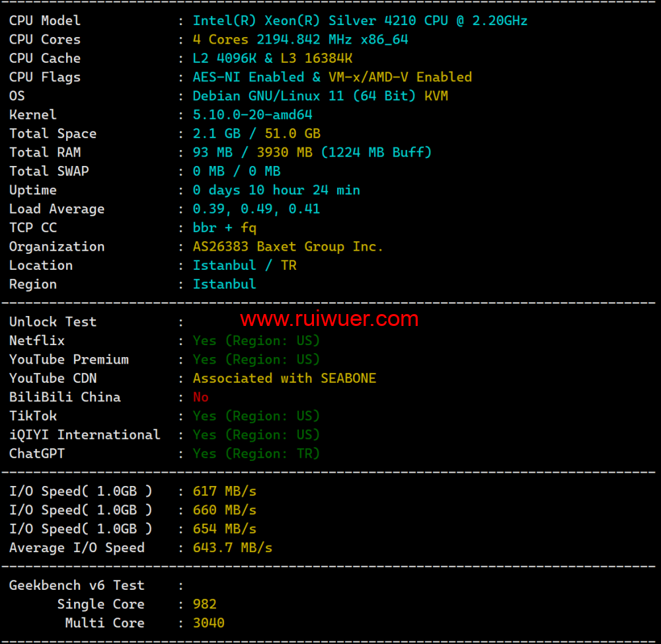Click the Geekbench Multi Core score 3040
661x644 pixels.
tap(209, 623)
